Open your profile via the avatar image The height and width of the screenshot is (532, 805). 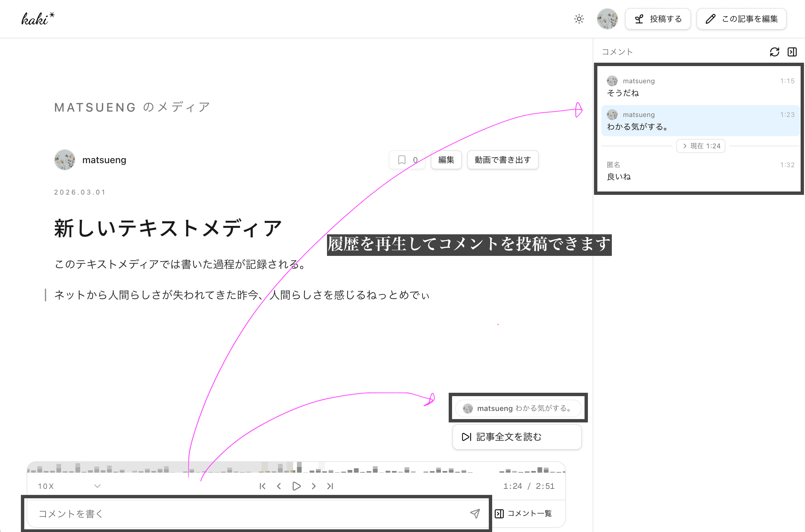pyautogui.click(x=607, y=19)
